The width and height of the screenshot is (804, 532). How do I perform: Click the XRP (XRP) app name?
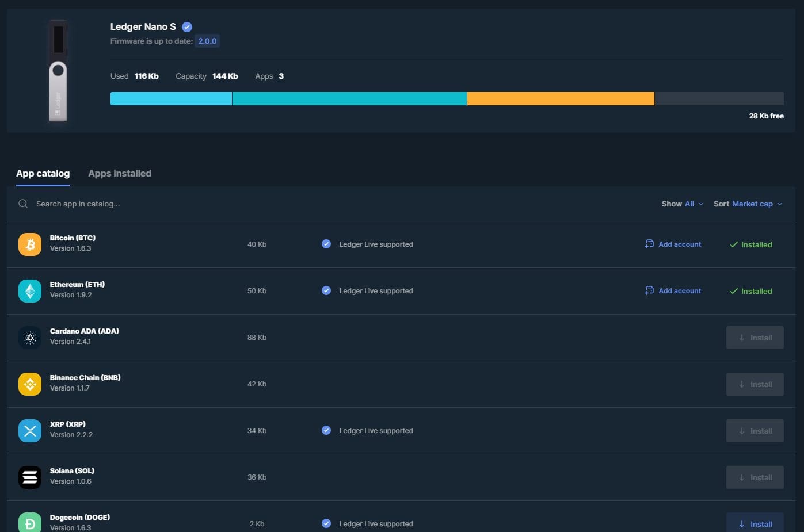point(67,424)
